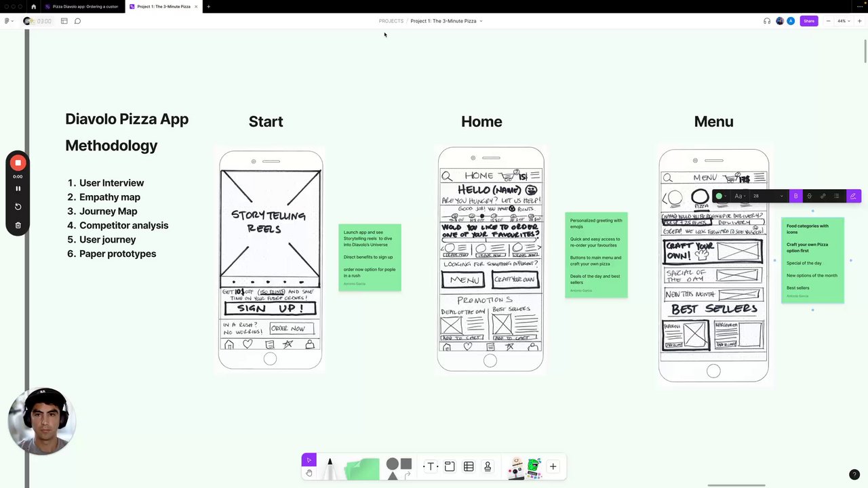Close the 'Project 1: The 3-Minute Pizza' tab
Screen dimensions: 868x488
pos(196,7)
